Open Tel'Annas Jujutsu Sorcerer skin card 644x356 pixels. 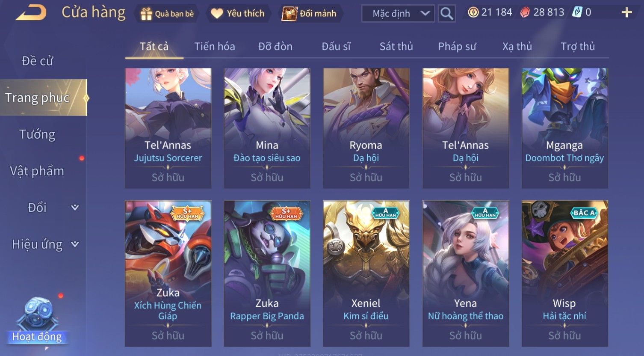point(168,128)
